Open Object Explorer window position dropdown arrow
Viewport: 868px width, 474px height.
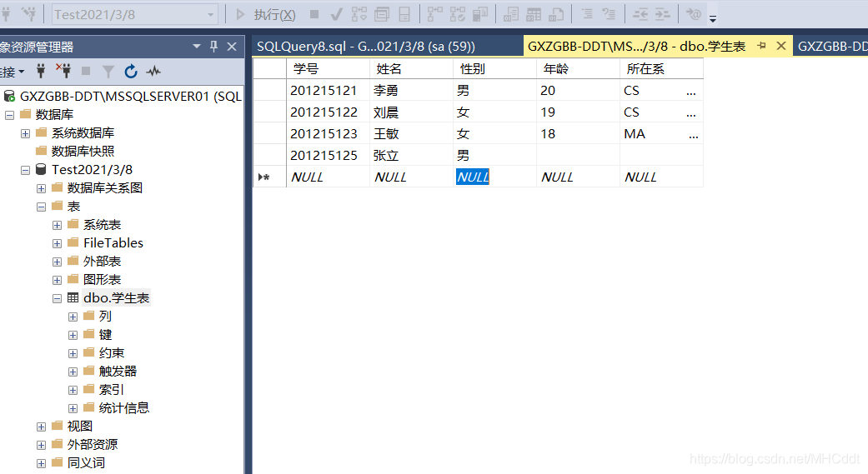click(197, 47)
